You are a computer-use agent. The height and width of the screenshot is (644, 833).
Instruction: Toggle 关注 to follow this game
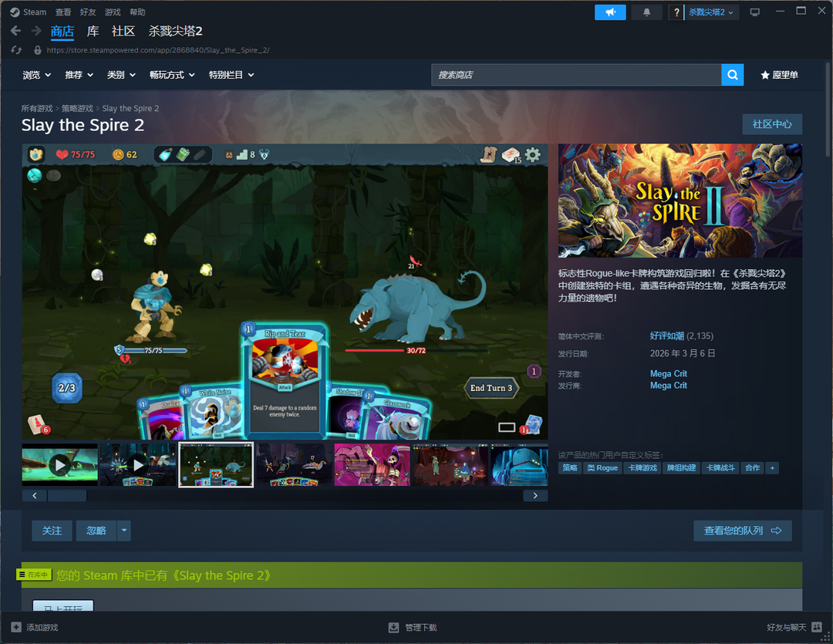tap(52, 531)
